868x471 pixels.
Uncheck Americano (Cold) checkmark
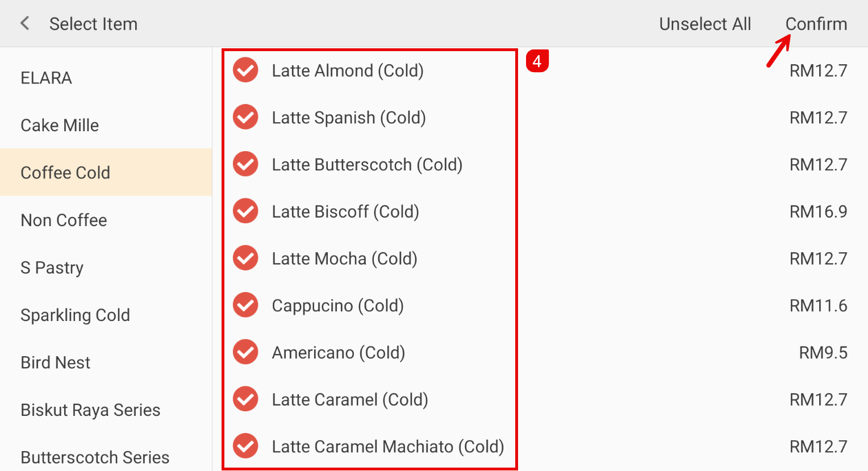click(x=245, y=352)
